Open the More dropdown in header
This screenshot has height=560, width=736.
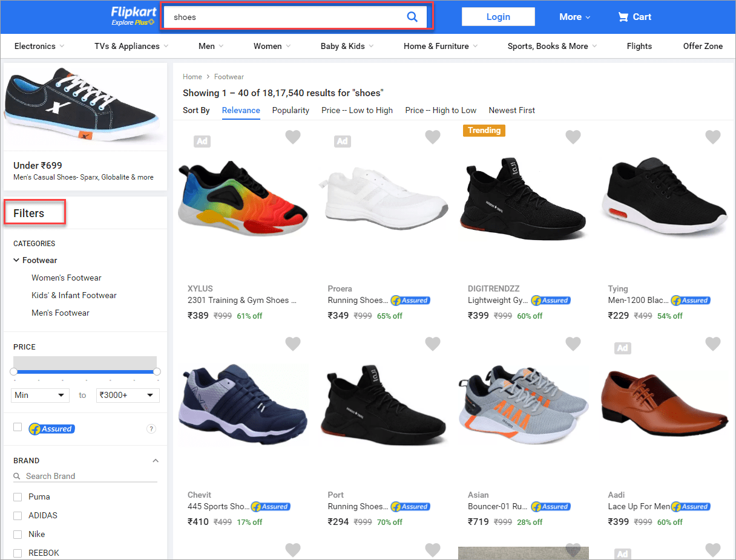tap(574, 17)
